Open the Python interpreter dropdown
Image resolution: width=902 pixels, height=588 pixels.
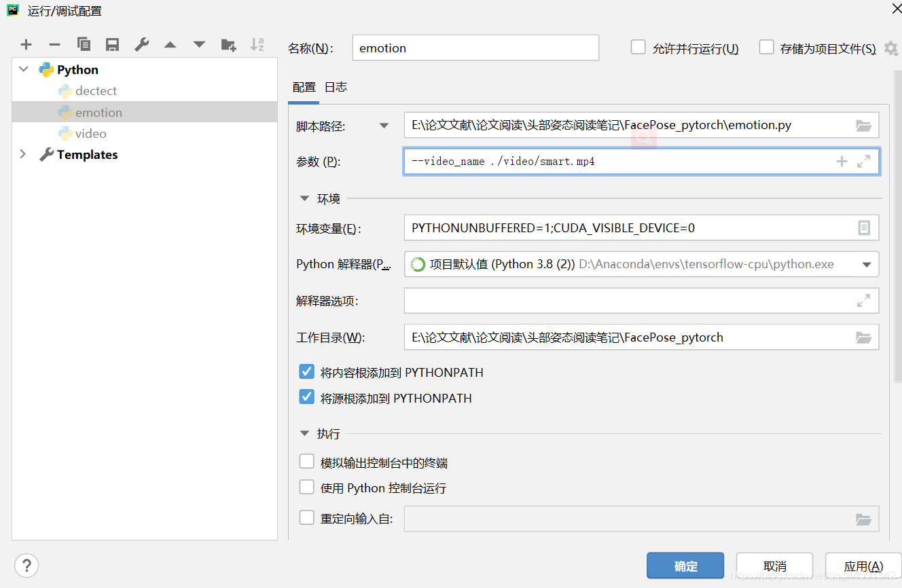point(867,265)
